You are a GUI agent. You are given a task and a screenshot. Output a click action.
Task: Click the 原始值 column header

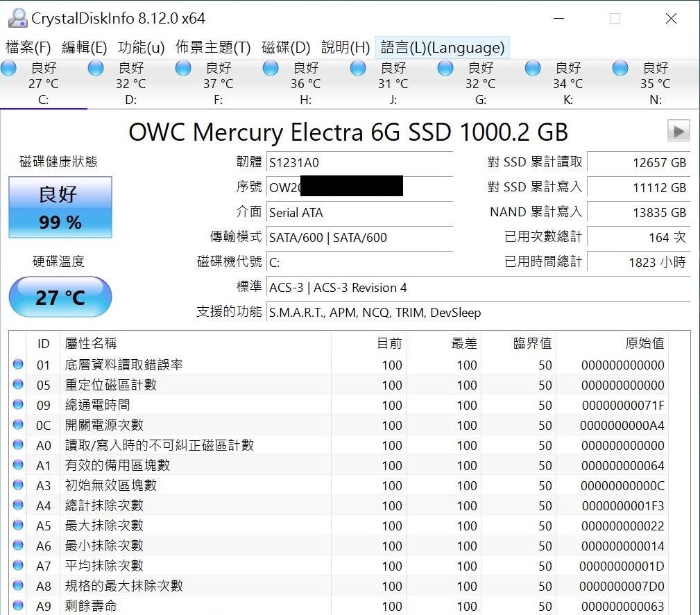coord(613,343)
